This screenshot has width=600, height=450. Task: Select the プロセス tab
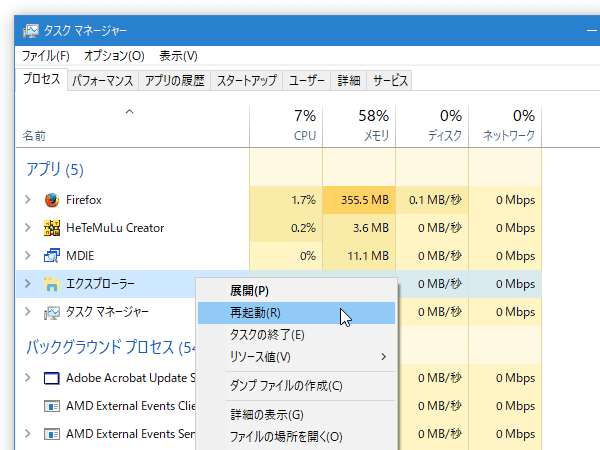click(41, 79)
